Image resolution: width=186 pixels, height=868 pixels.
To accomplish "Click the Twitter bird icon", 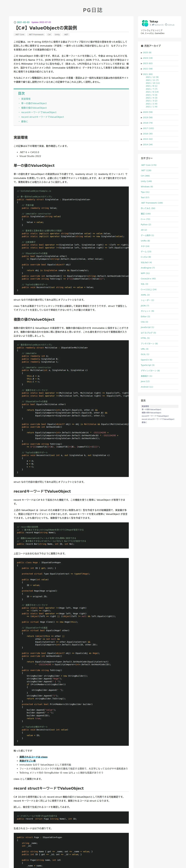I will point(153,25).
